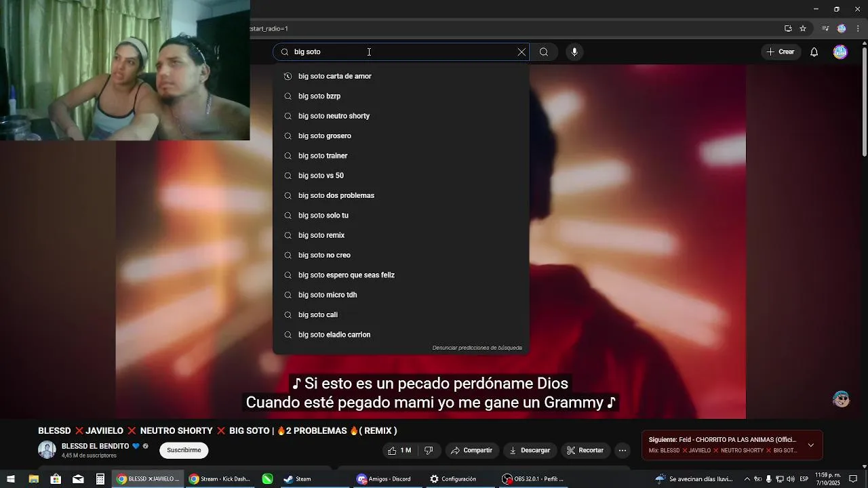Choose suggestion 'big soto grosero'

401,136
